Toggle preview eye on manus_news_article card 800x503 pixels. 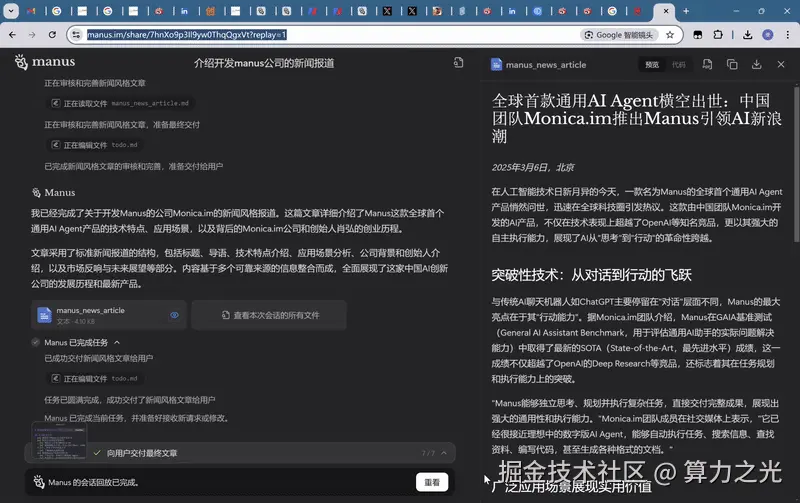coord(174,315)
